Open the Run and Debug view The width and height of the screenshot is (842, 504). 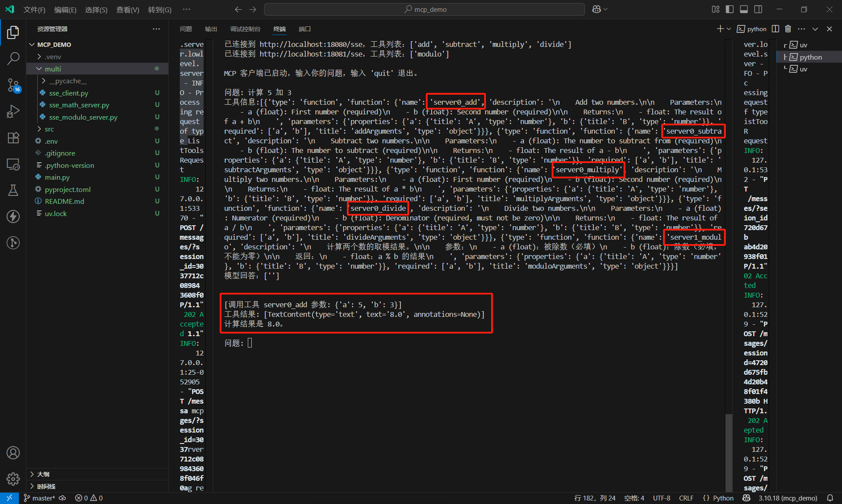13,111
